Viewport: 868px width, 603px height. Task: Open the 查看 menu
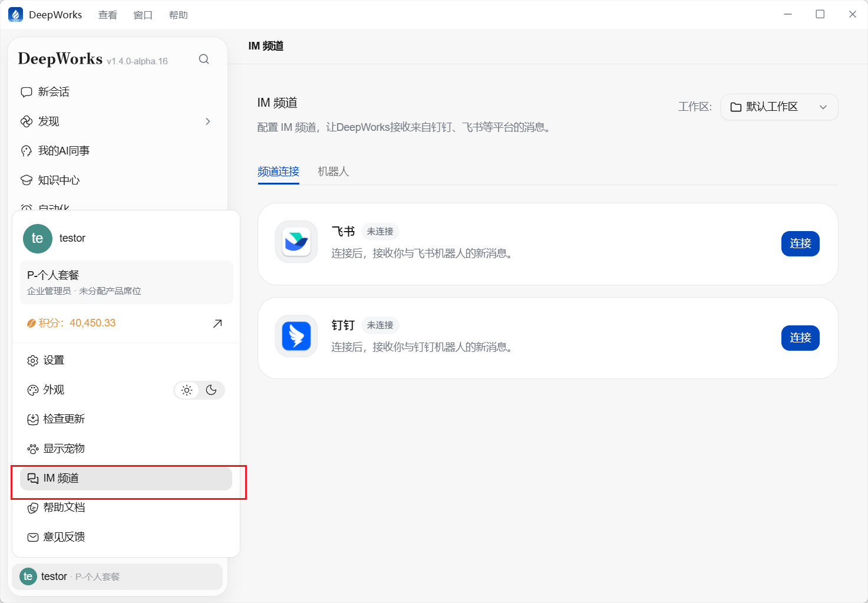click(107, 15)
